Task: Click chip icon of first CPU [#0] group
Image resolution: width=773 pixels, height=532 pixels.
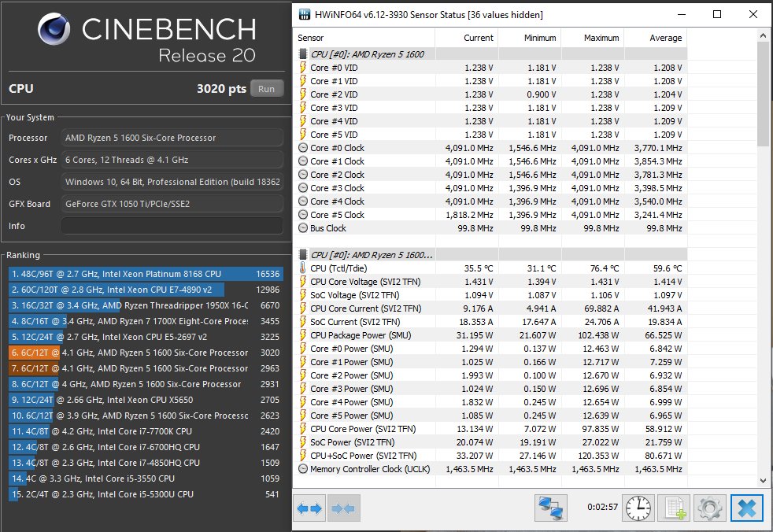Action: 303,54
